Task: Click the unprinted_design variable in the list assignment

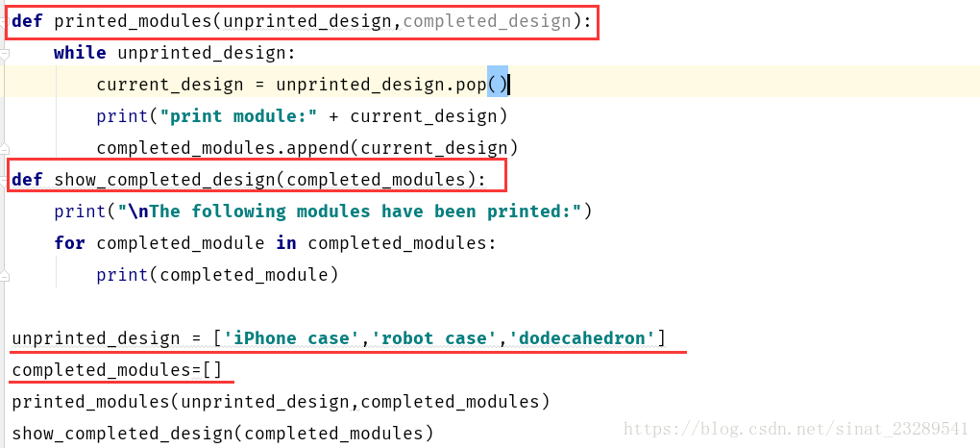Action: click(96, 338)
